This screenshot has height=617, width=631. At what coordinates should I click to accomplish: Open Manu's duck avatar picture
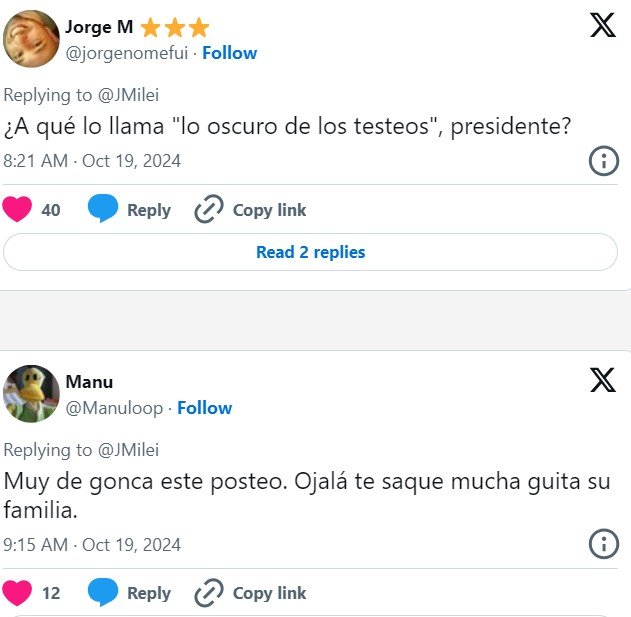coord(32,394)
